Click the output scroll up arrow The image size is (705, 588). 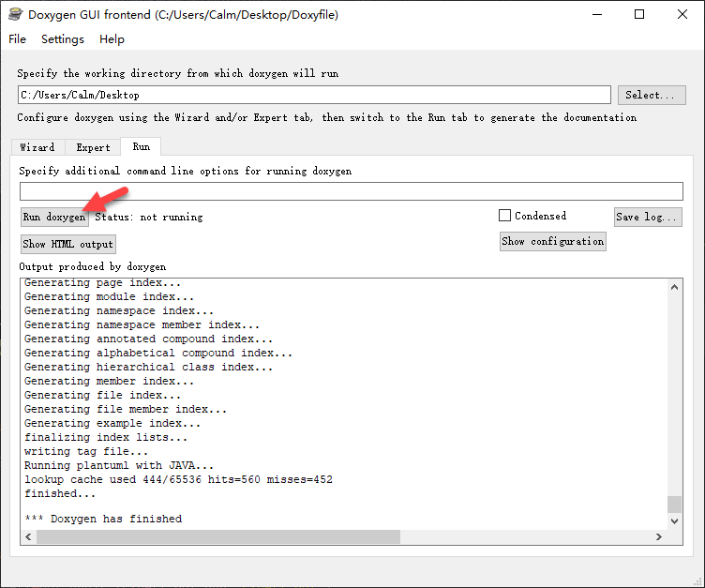(674, 287)
